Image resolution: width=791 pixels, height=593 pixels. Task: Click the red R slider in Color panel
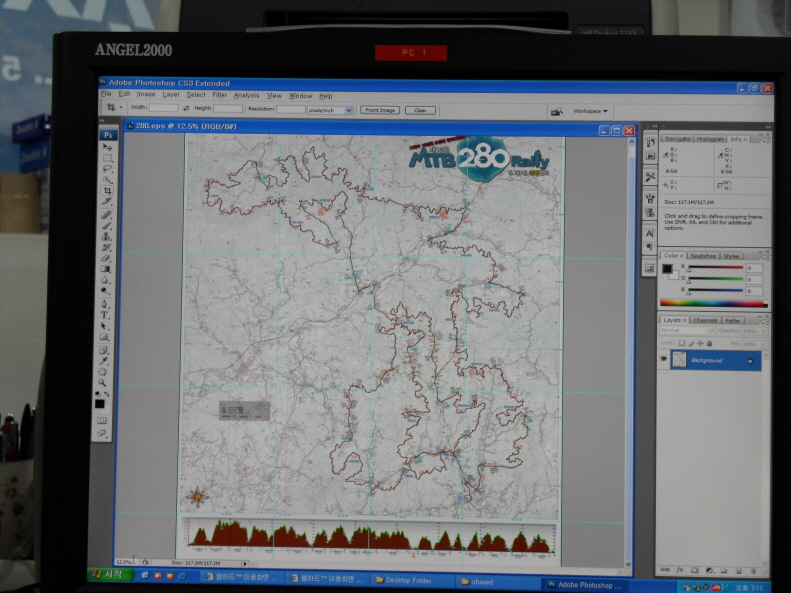[715, 267]
